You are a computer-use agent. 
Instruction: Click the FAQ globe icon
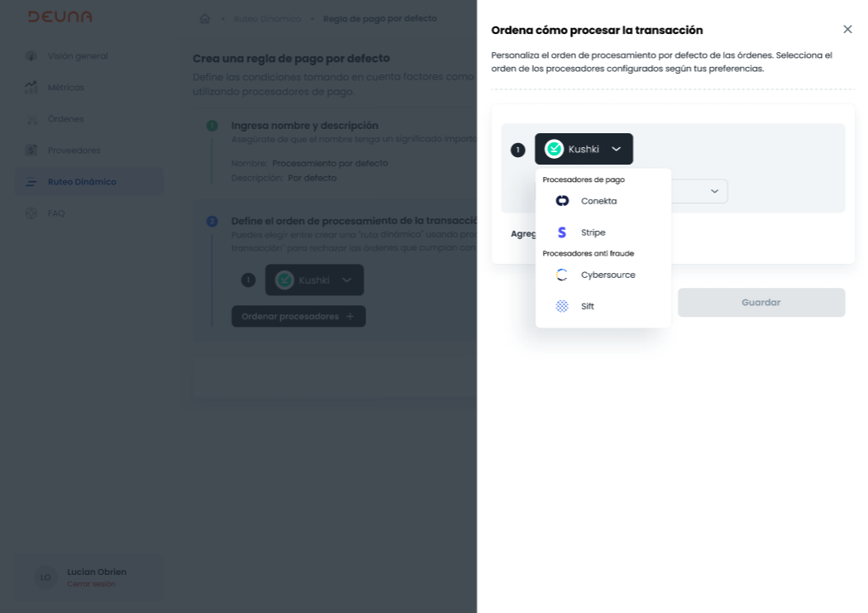pyautogui.click(x=31, y=213)
